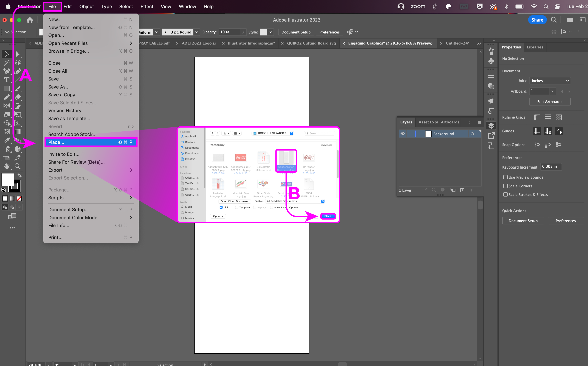Click the show grid icon
Screen dimensions: 588x366
pyautogui.click(x=548, y=117)
